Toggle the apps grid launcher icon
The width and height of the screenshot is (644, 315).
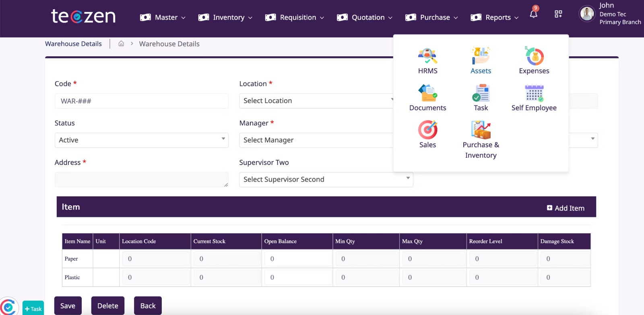(558, 14)
